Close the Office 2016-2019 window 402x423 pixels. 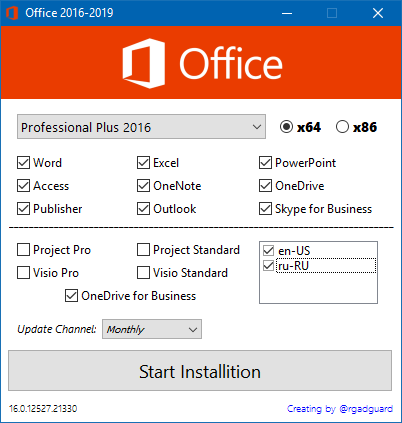(378, 13)
